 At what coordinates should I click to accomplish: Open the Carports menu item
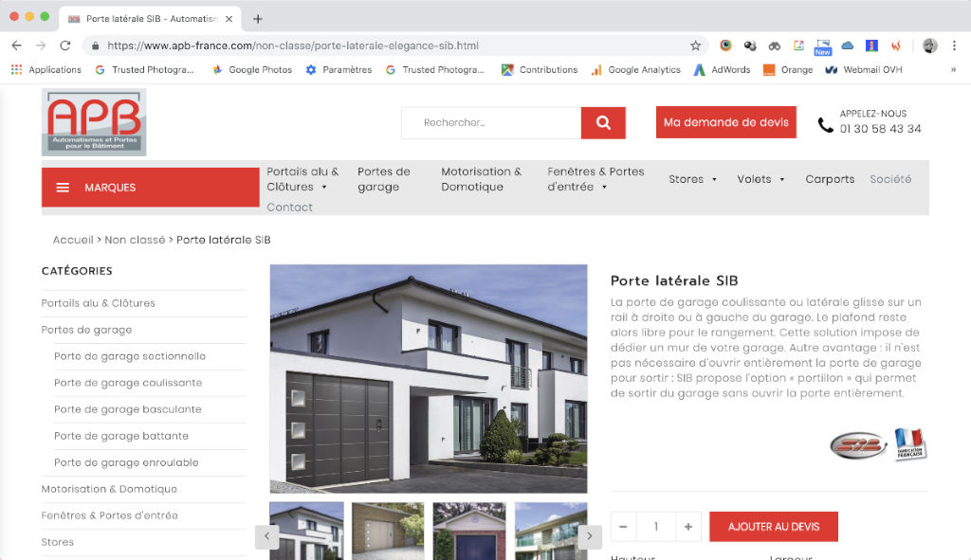pos(830,179)
